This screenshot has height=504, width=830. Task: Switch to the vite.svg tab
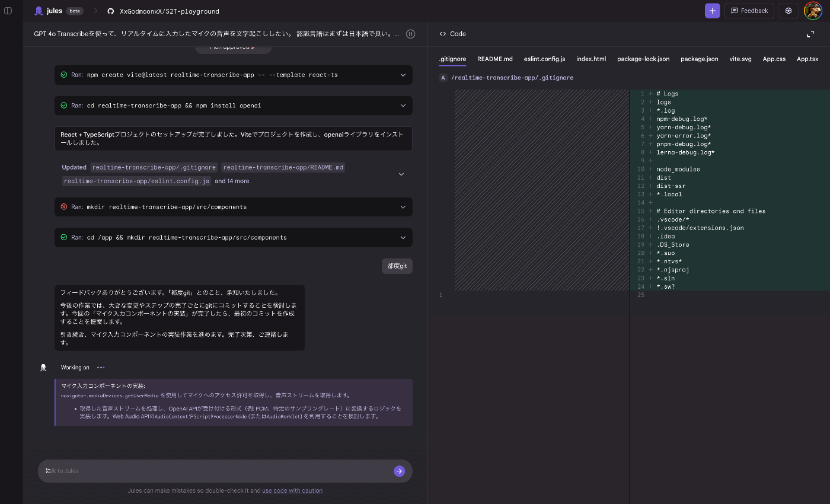740,59
